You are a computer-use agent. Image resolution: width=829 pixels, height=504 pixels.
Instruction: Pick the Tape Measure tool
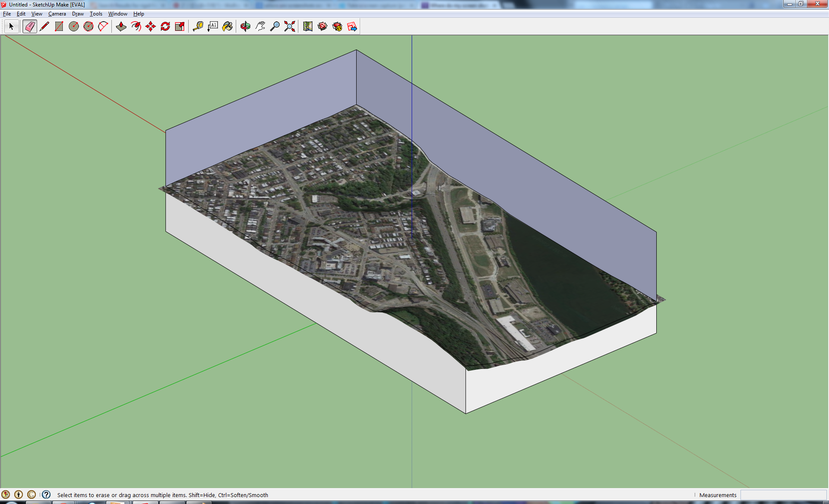point(198,27)
